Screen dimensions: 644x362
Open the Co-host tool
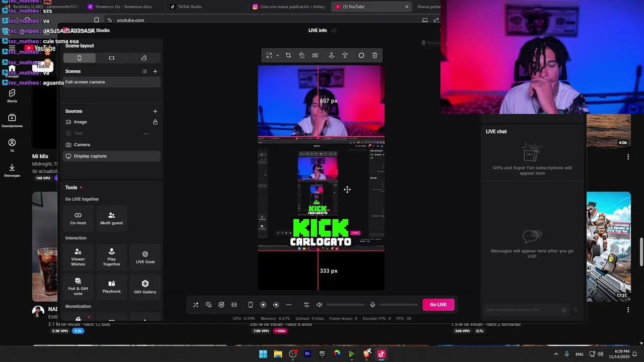pos(78,218)
